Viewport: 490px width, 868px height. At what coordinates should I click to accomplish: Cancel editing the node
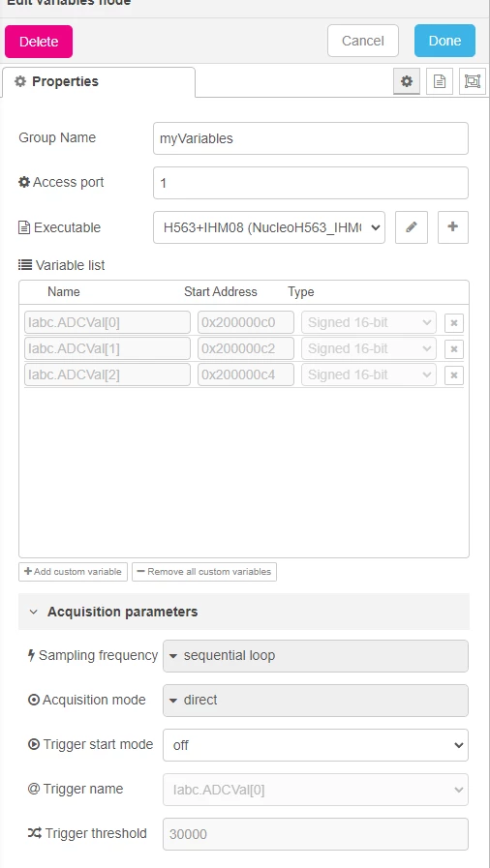(362, 41)
